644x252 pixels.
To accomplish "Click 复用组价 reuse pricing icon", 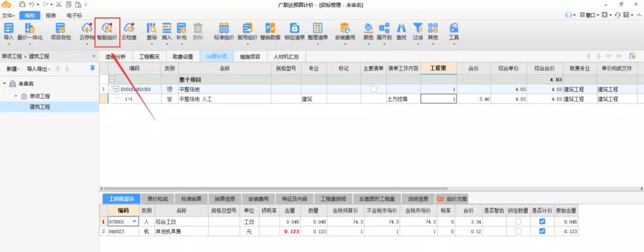I will point(247,28).
